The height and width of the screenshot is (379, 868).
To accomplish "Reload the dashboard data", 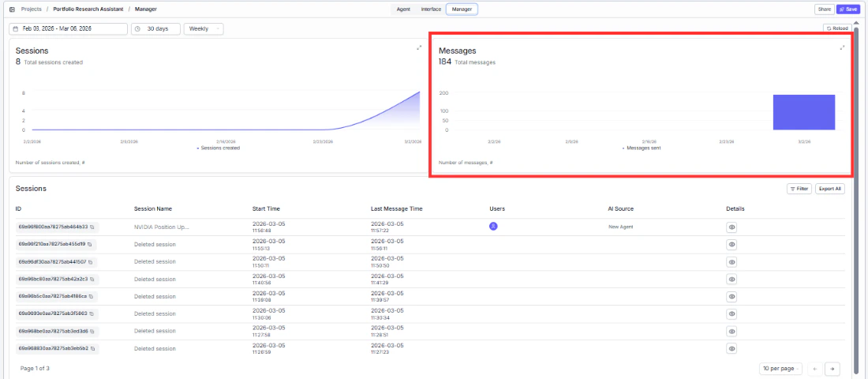I will point(836,28).
